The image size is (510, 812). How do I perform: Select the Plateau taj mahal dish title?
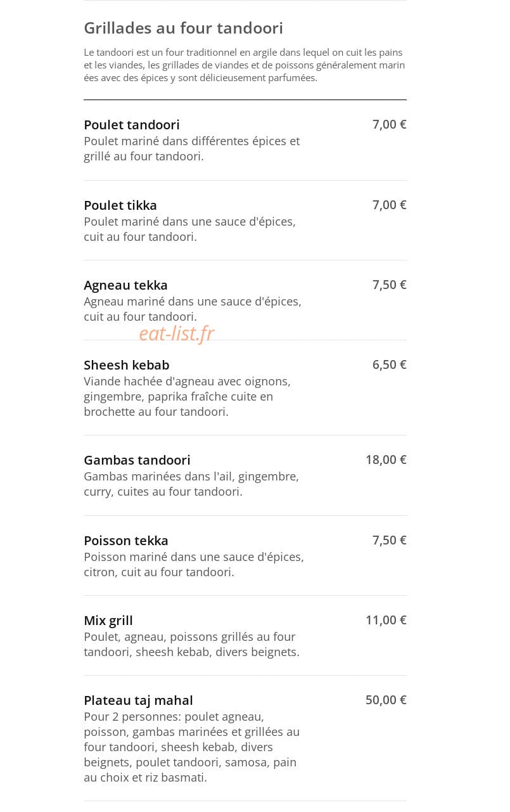[x=138, y=700]
